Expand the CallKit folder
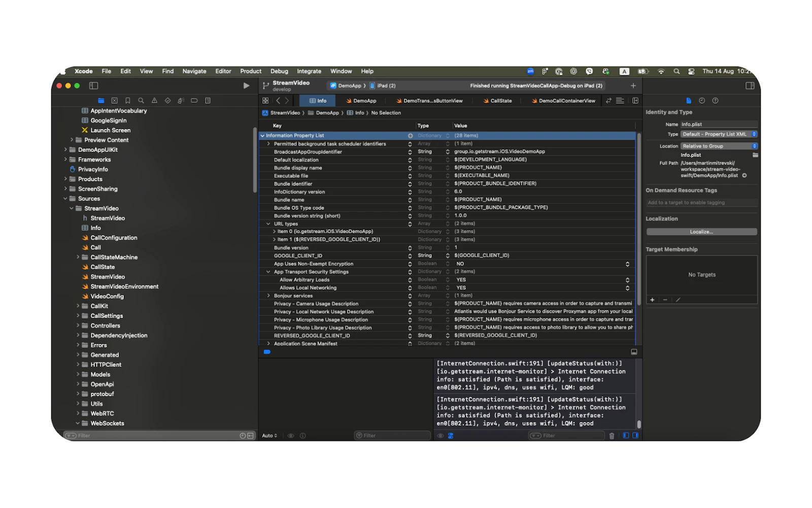The height and width of the screenshot is (508, 812). pos(78,306)
